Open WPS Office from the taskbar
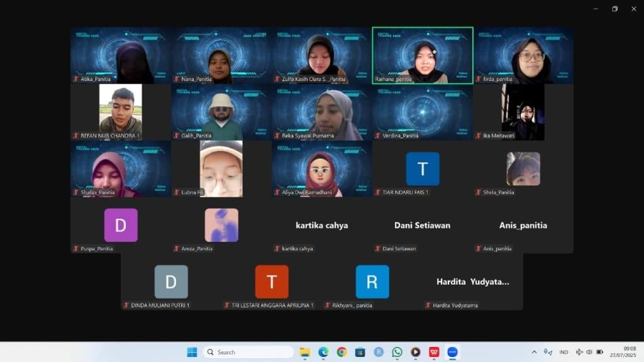Image resolution: width=644 pixels, height=362 pixels. coord(433,352)
